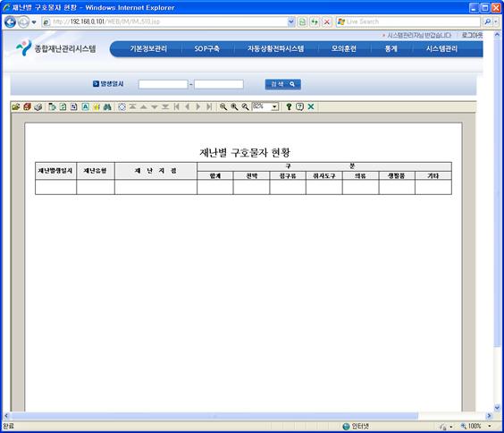This screenshot has width=504, height=433.
Task: Click the browser Back button
Action: click(x=10, y=22)
